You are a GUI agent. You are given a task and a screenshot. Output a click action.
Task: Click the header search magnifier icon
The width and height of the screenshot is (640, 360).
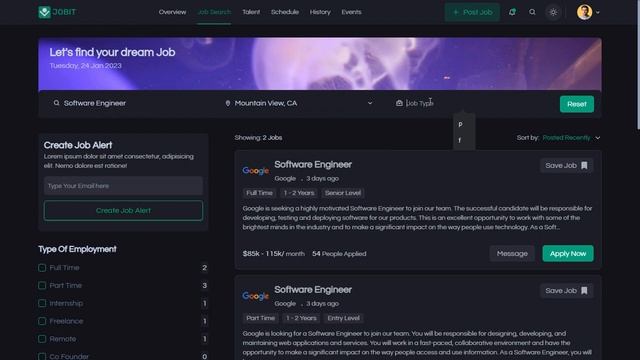[532, 12]
